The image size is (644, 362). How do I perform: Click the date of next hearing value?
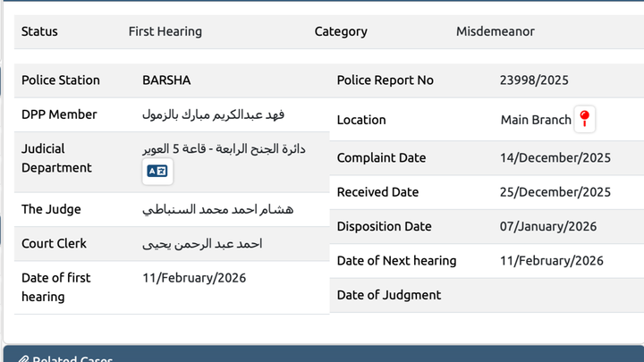tap(552, 261)
